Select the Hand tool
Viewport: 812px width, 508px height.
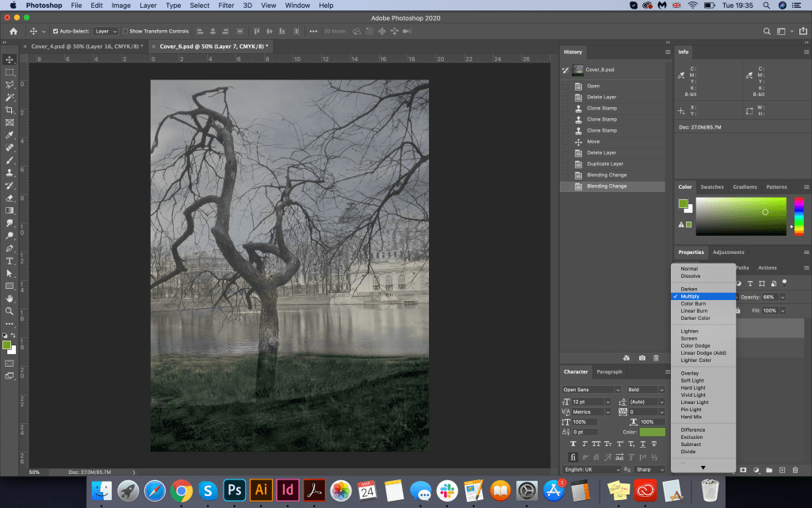(10, 298)
